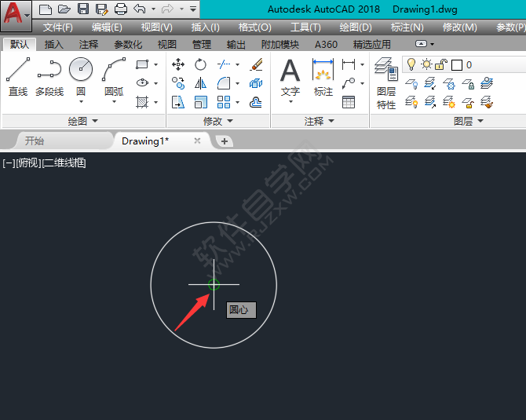
Task: Activate the Copy tool
Action: tap(178, 83)
